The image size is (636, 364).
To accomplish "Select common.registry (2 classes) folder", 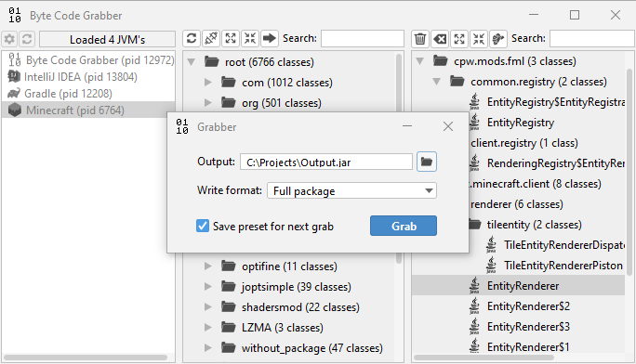I will (x=528, y=82).
